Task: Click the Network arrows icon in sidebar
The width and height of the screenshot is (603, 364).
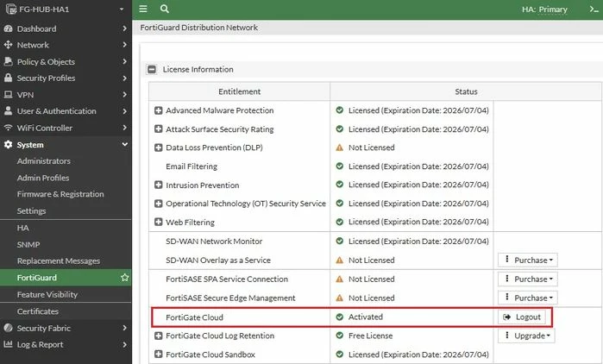Action: [8, 45]
